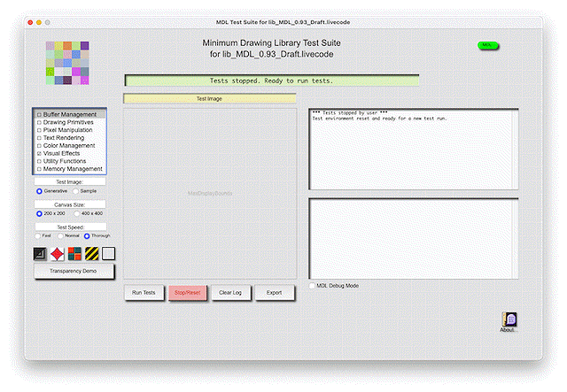The height and width of the screenshot is (392, 567).
Task: Click the Stop/Reset button
Action: 187,293
